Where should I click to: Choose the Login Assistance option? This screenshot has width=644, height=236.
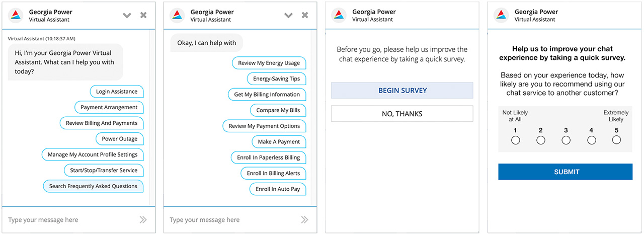[117, 92]
